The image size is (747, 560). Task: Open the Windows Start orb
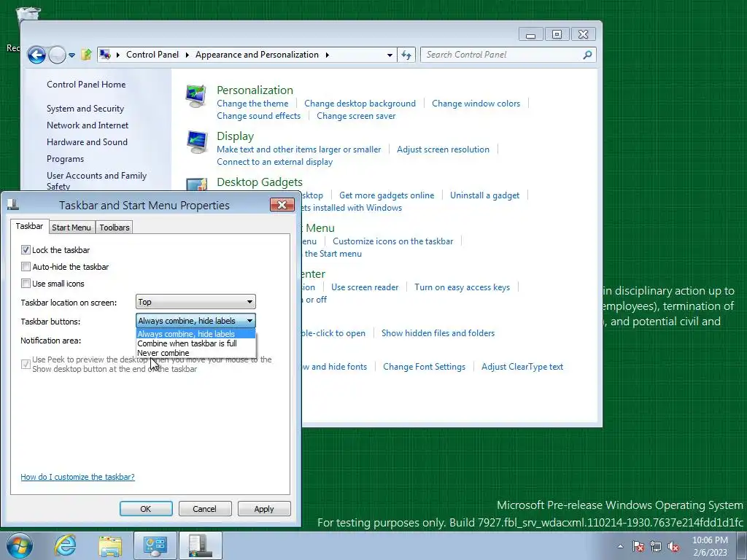point(19,545)
